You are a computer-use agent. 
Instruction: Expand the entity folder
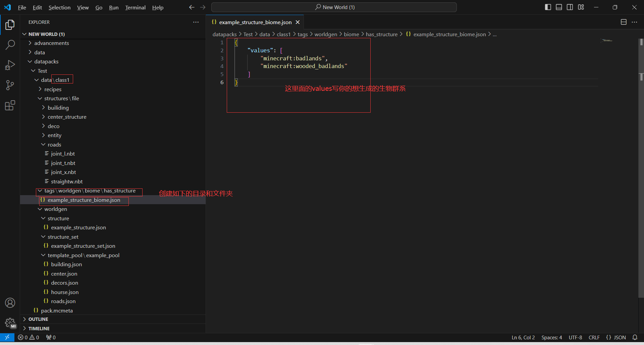(x=113, y=135)
